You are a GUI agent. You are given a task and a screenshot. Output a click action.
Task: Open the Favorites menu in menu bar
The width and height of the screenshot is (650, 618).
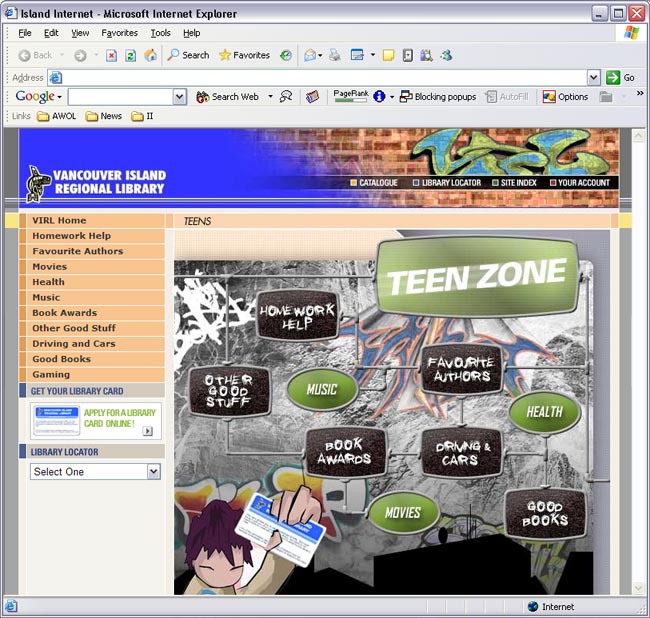tap(119, 33)
